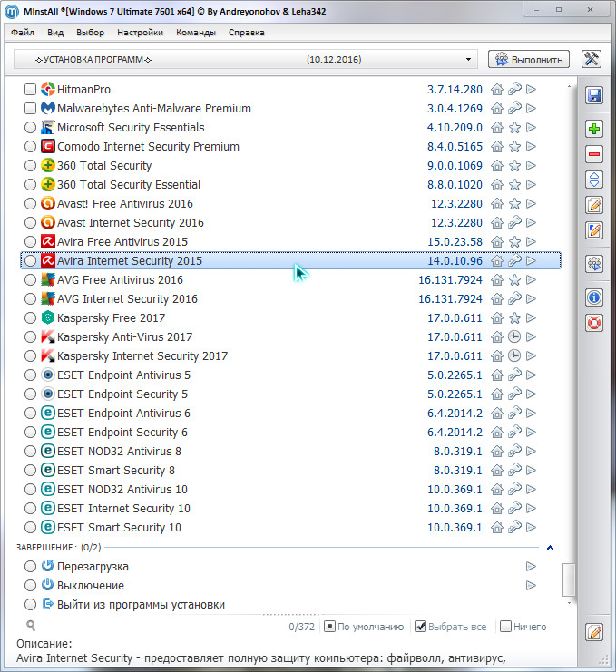The width and height of the screenshot is (616, 672).
Task: Open the УСТАНОВКА ПРОГРАММ profile dropdown
Action: click(245, 59)
